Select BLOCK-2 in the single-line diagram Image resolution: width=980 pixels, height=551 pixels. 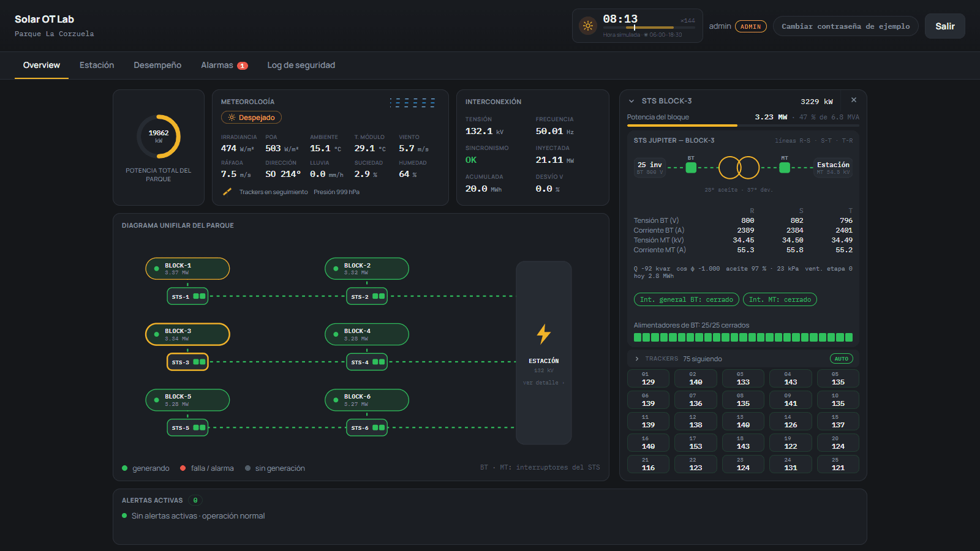tap(367, 269)
